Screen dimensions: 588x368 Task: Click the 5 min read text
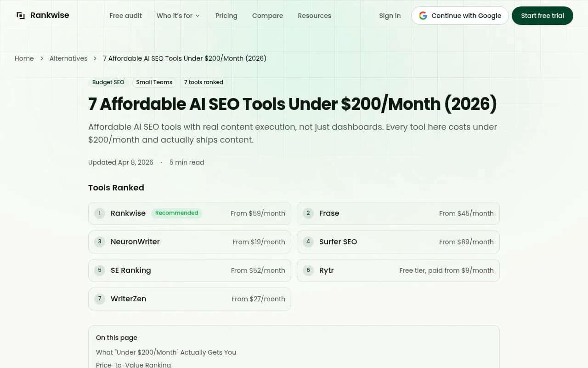[187, 162]
